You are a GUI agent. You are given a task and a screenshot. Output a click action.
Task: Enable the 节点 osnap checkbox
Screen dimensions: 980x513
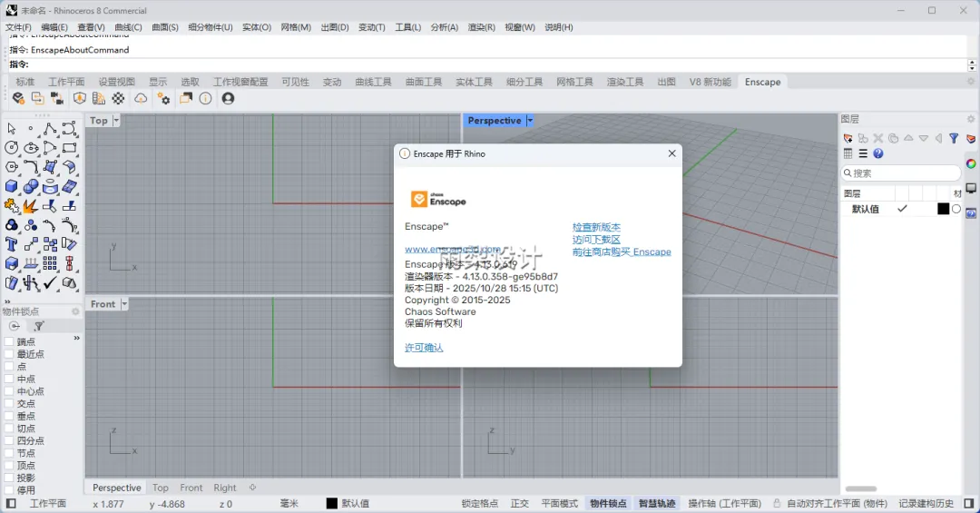pos(9,453)
